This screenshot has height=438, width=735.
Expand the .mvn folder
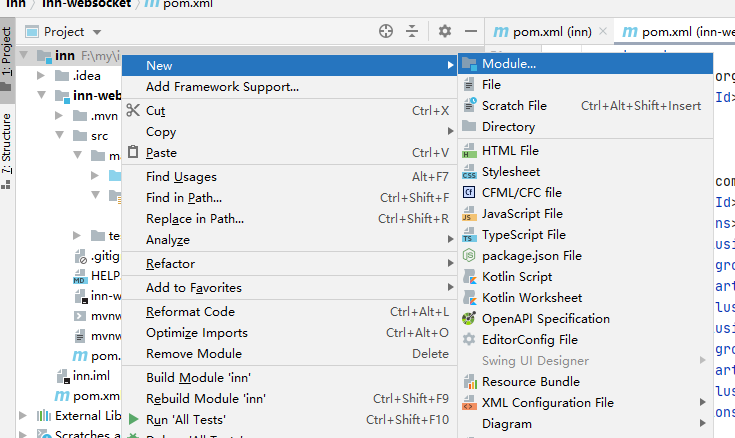59,115
